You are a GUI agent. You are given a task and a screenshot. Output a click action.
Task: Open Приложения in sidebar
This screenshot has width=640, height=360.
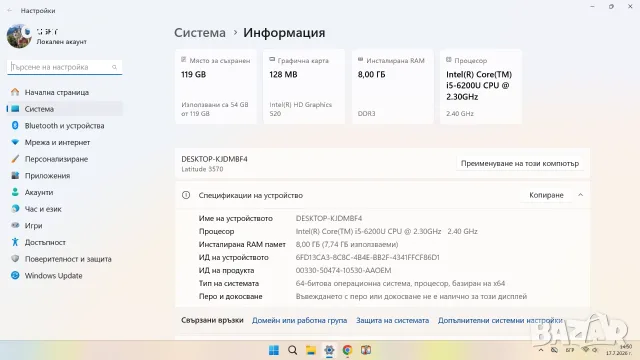click(x=64, y=176)
